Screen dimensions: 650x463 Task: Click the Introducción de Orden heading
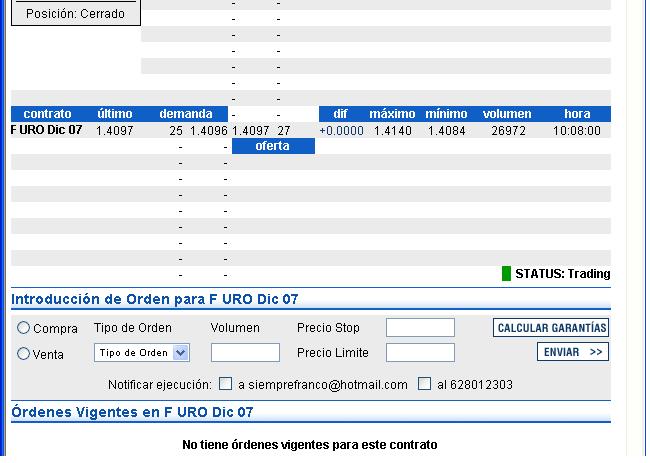click(x=155, y=299)
